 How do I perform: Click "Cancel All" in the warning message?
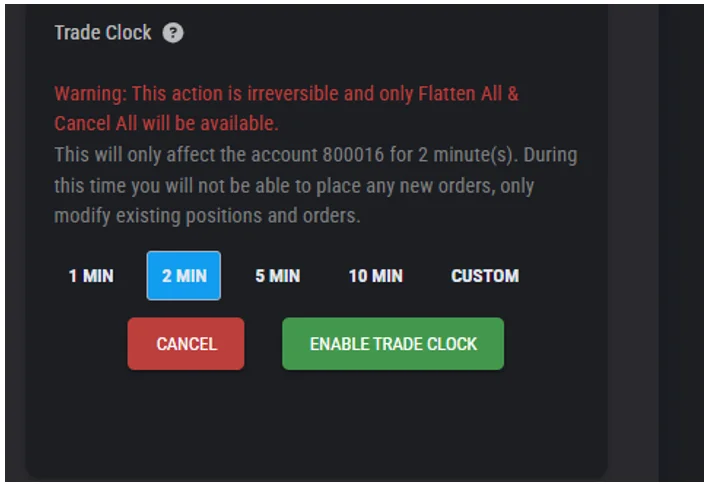(90, 124)
